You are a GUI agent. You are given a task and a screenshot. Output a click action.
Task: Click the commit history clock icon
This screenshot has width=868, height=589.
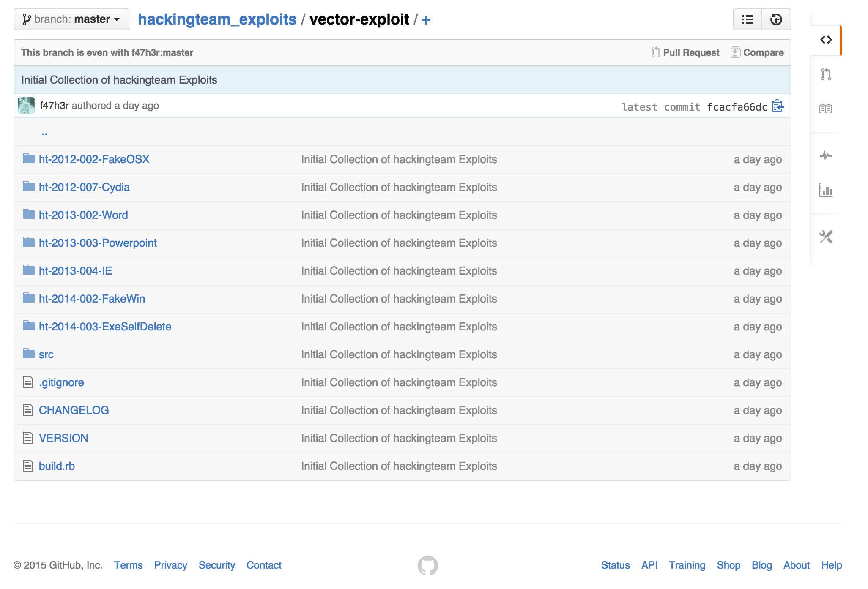coord(776,19)
